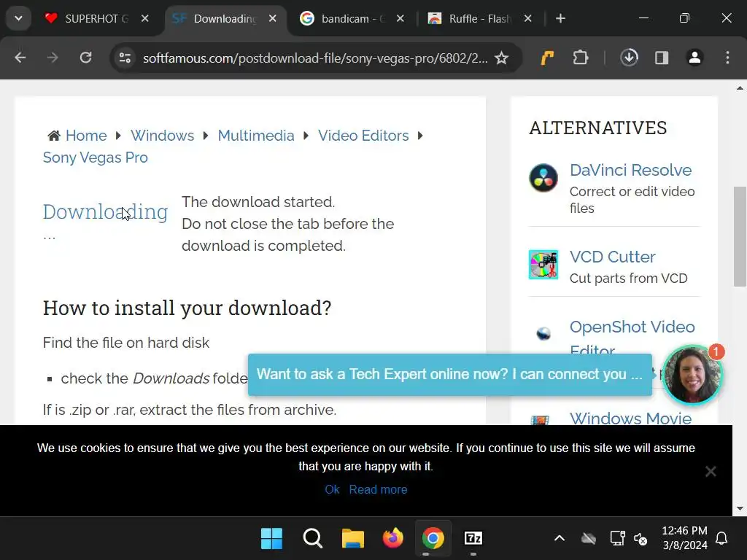Launch Firefox from the taskbar
747x560 pixels.
(393, 539)
